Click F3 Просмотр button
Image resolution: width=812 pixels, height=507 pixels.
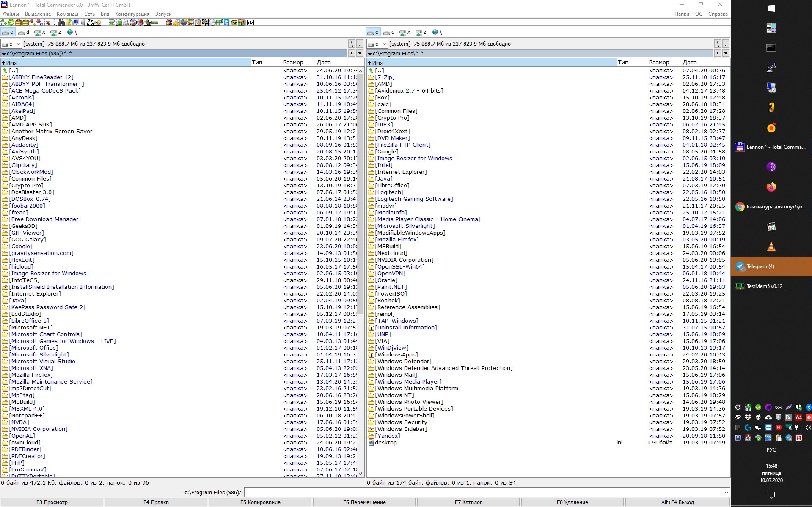(x=52, y=502)
